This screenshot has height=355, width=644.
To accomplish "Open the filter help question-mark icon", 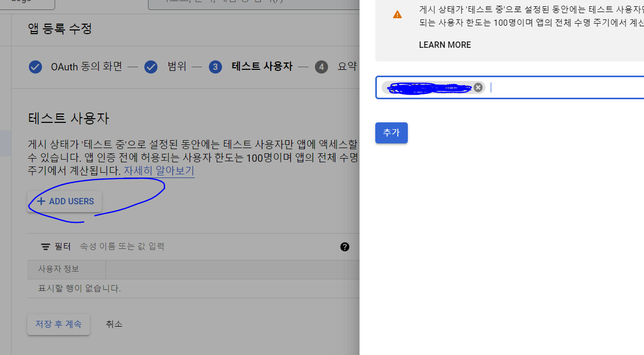I will (x=345, y=247).
